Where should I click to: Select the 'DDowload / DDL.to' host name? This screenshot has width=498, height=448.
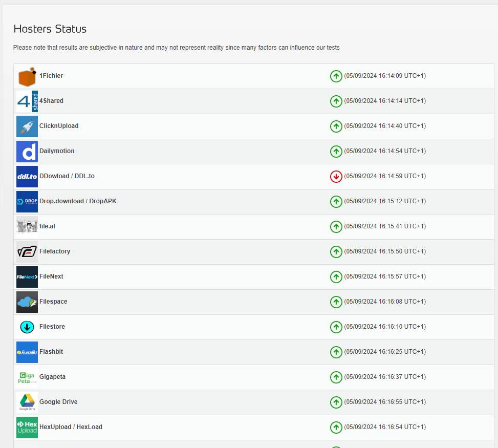[x=67, y=176]
